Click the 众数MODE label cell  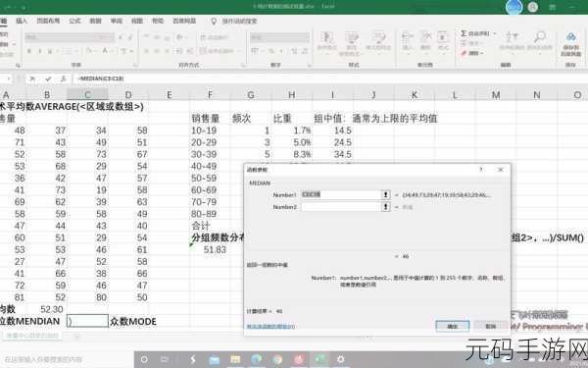[x=132, y=322]
